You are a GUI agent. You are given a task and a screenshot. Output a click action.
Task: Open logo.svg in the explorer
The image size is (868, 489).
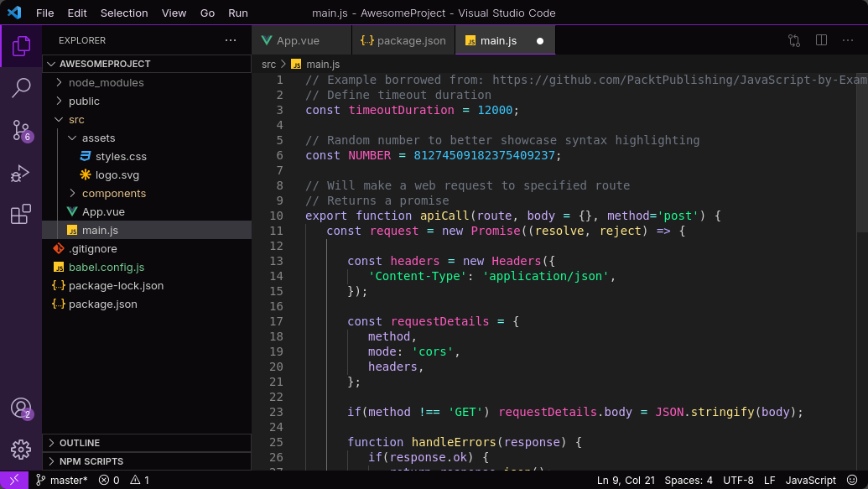(147, 175)
